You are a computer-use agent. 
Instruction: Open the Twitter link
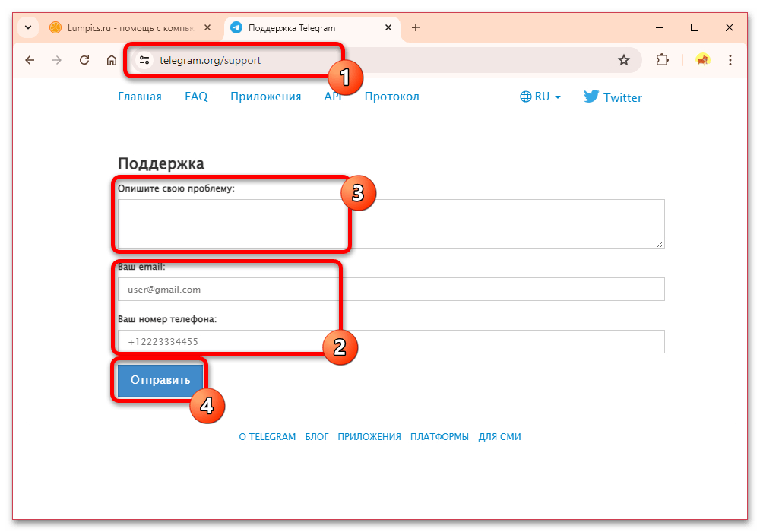click(613, 97)
